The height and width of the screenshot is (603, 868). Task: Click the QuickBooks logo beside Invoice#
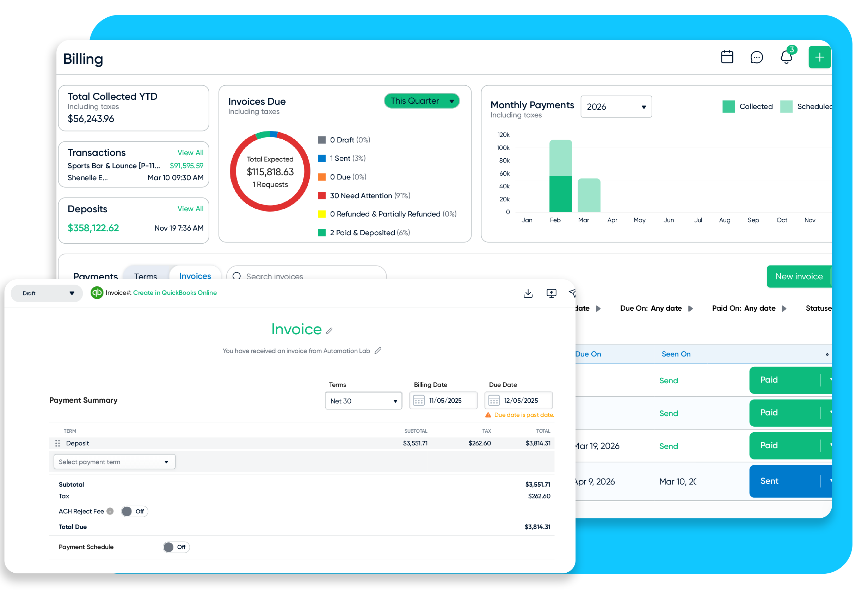pyautogui.click(x=97, y=292)
